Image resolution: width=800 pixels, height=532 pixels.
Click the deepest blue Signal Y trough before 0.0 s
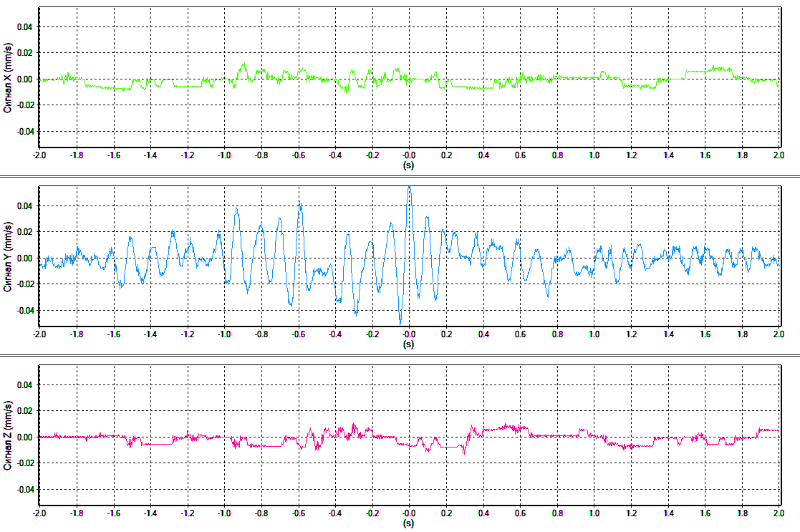400,323
